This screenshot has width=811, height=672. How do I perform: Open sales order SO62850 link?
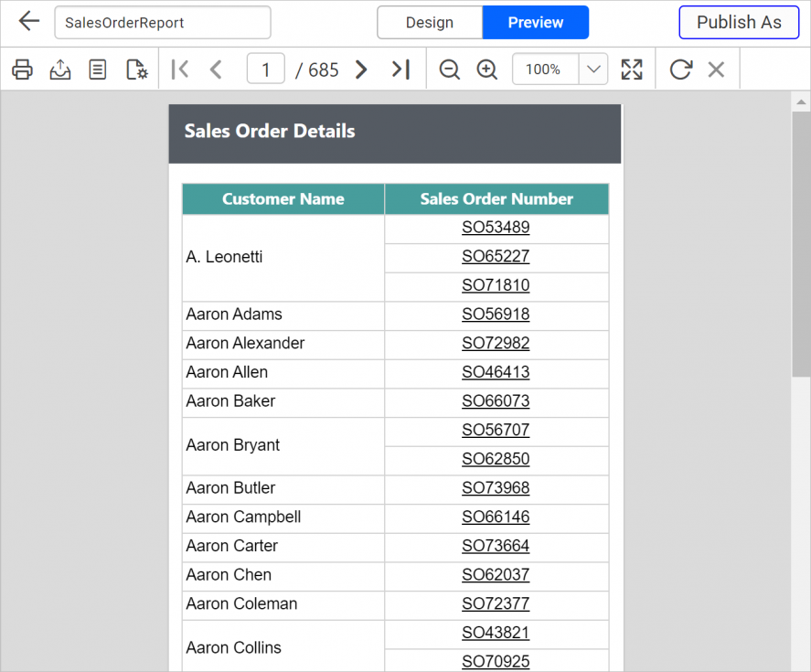(496, 459)
